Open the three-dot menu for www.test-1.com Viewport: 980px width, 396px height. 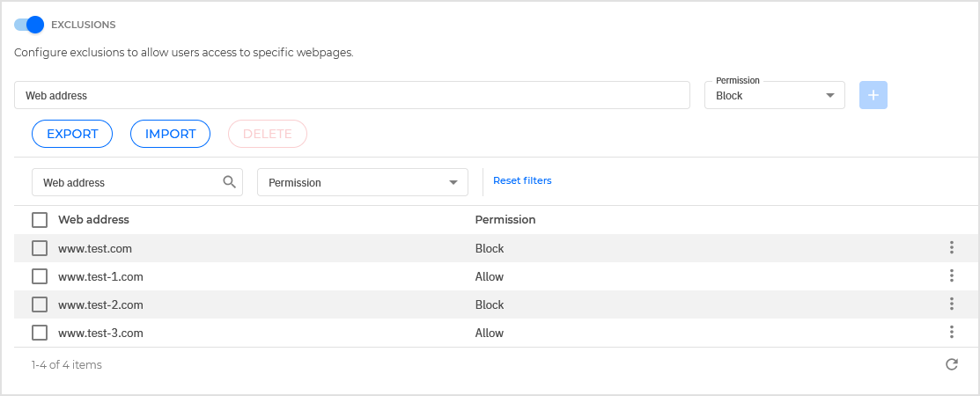951,276
